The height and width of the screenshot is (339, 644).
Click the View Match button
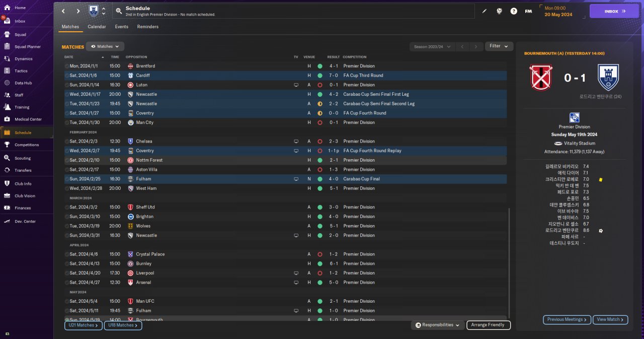(x=611, y=320)
